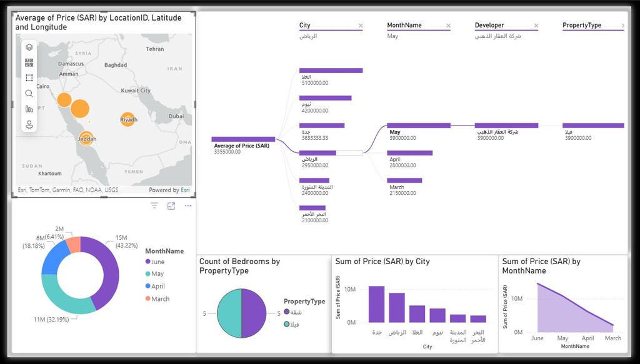The image size is (640, 364).
Task: Select the فيلا property type node
Action: 593,125
